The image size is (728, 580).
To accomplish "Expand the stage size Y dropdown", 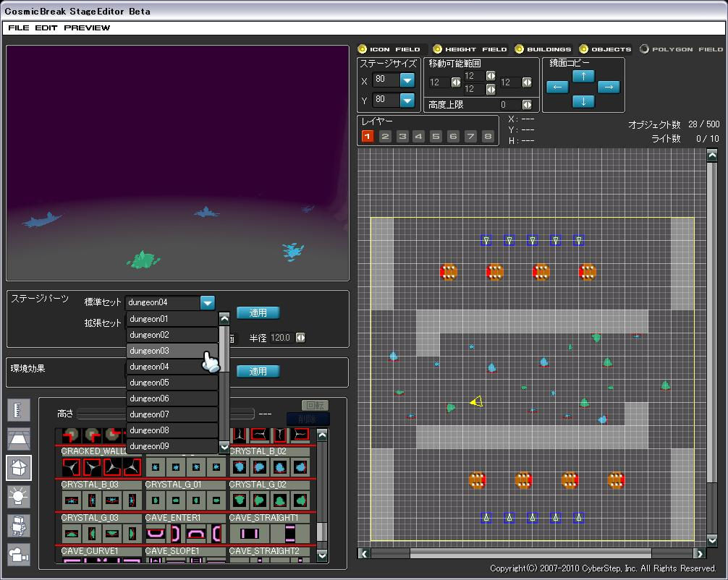I will point(407,101).
